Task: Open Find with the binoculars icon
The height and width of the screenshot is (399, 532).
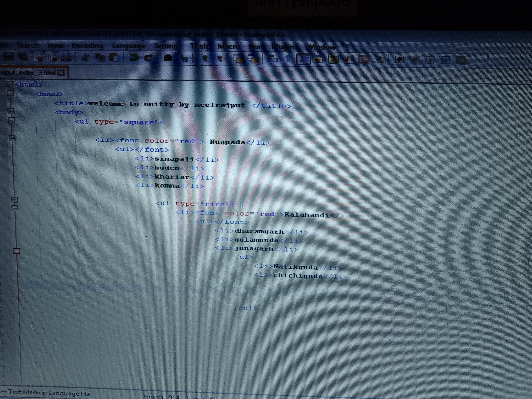Action: coord(168,58)
